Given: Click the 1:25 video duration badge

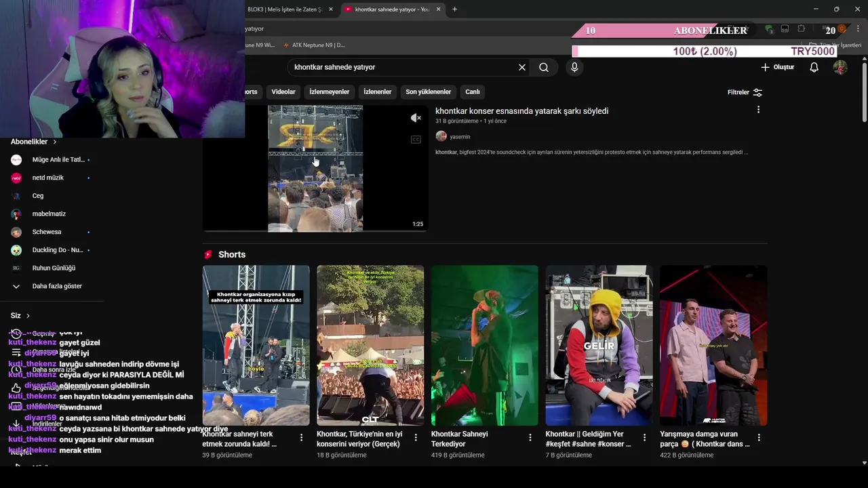Looking at the screenshot, I should click(418, 224).
